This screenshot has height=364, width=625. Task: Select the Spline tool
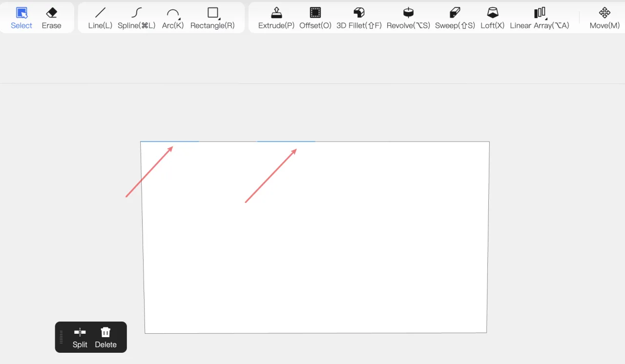coord(137,18)
